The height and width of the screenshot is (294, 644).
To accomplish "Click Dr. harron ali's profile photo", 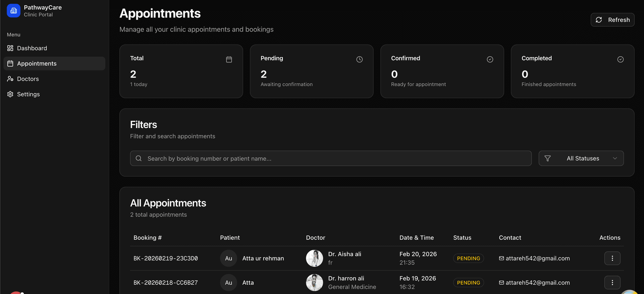I will click(x=315, y=283).
